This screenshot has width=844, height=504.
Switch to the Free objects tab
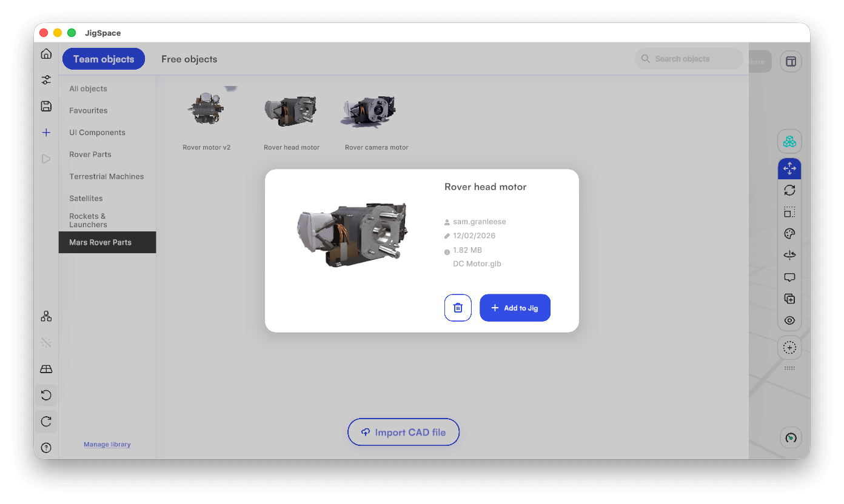click(189, 59)
